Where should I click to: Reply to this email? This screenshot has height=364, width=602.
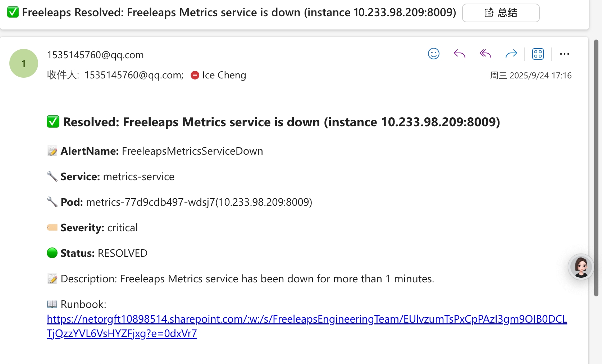tap(460, 54)
